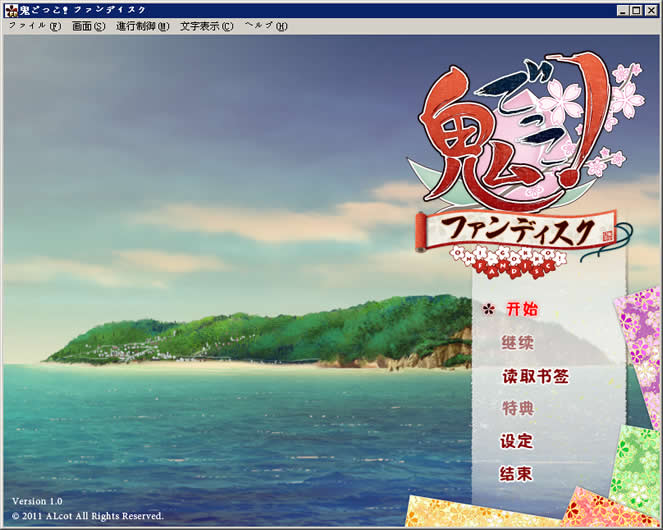Image resolution: width=663 pixels, height=530 pixels.
Task: Open the 画面(S) menu
Action: click(x=88, y=26)
